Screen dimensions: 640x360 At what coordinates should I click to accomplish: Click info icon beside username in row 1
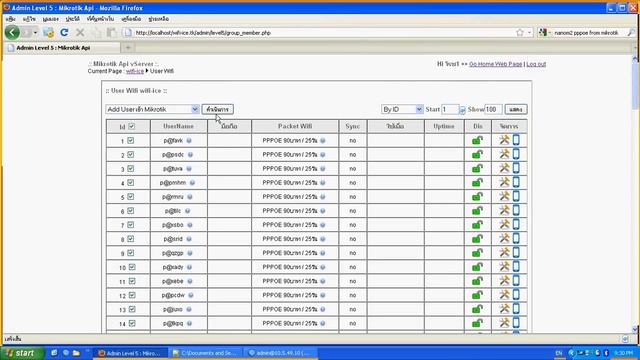189,140
